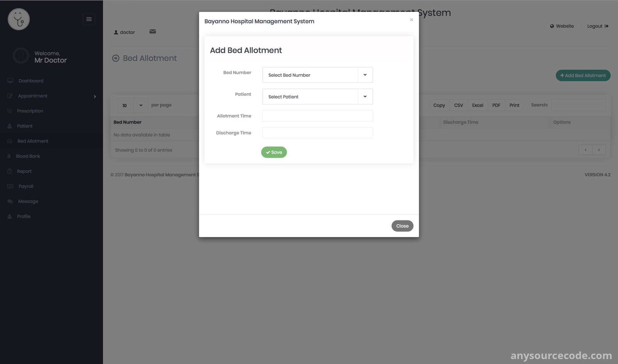Click the Message chat bubbles icon
The height and width of the screenshot is (364, 618).
(10, 201)
